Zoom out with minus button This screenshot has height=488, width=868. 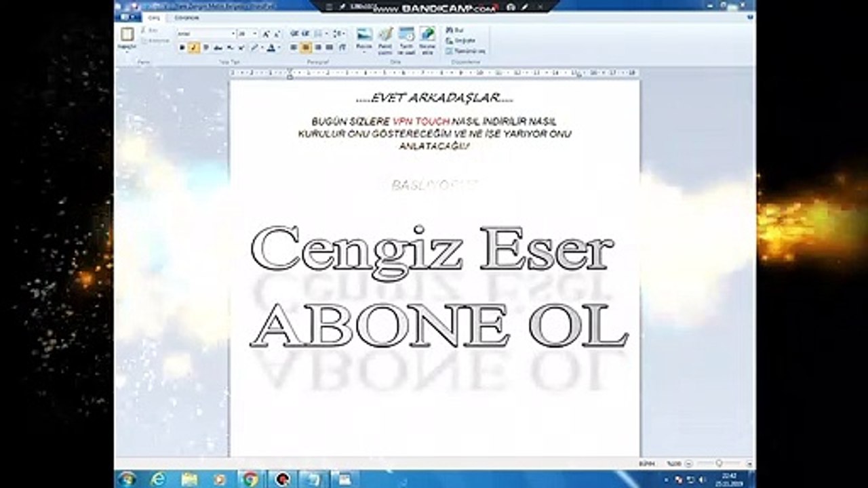689,464
